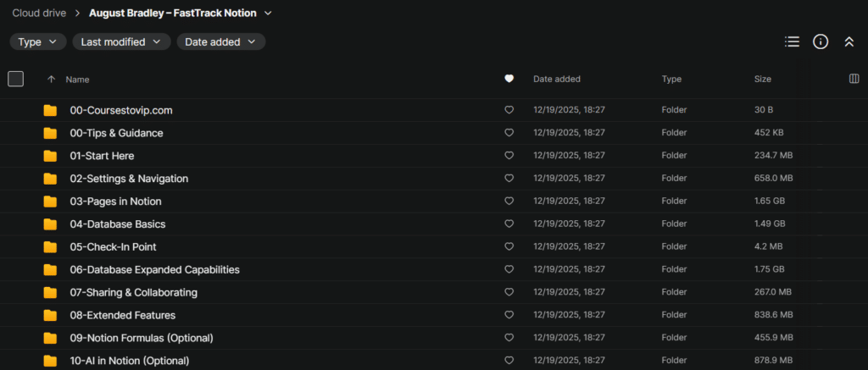Collapse the header with double-chevron icon
This screenshot has height=370, width=868.
(x=849, y=41)
